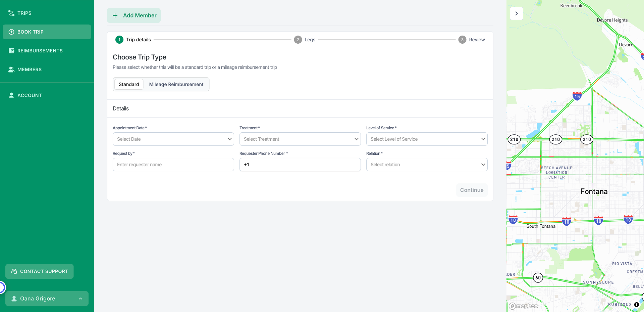Open the Select Treatment dropdown
The height and width of the screenshot is (312, 644).
point(300,139)
